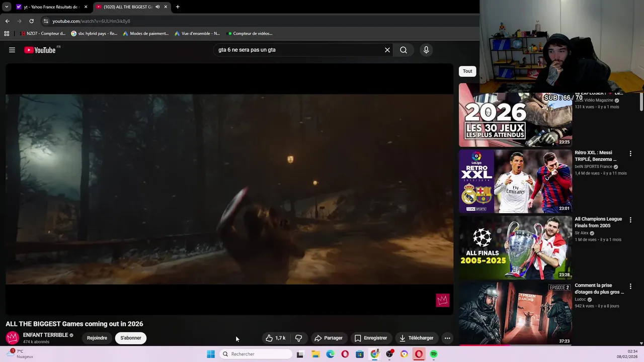Click the browser address bar URL
This screenshot has width=644, height=362.
click(91, 21)
